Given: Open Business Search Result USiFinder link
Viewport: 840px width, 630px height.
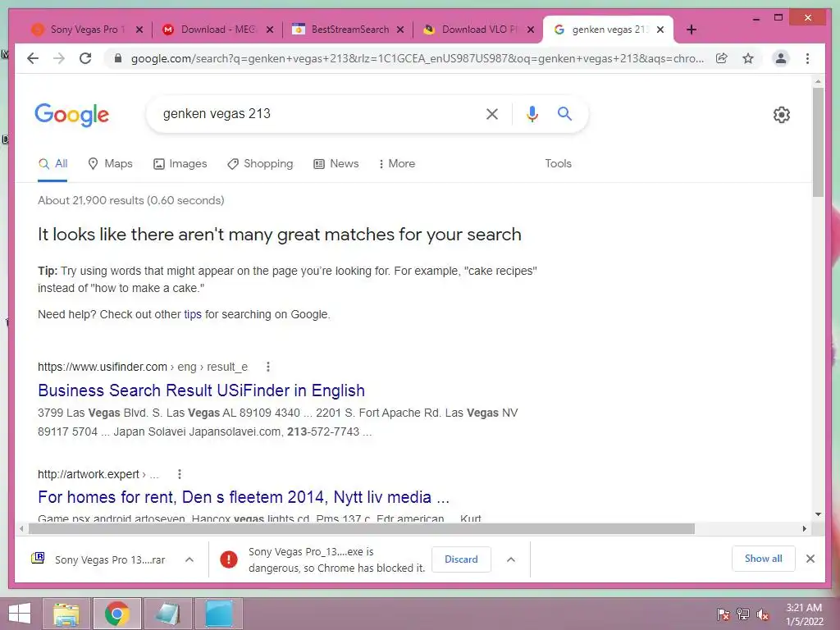Looking at the screenshot, I should pyautogui.click(x=202, y=390).
